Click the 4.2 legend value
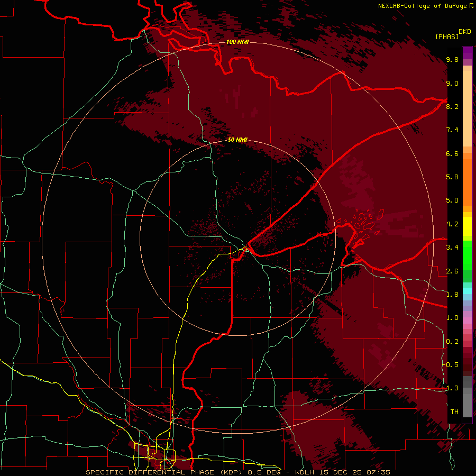 coord(452,224)
